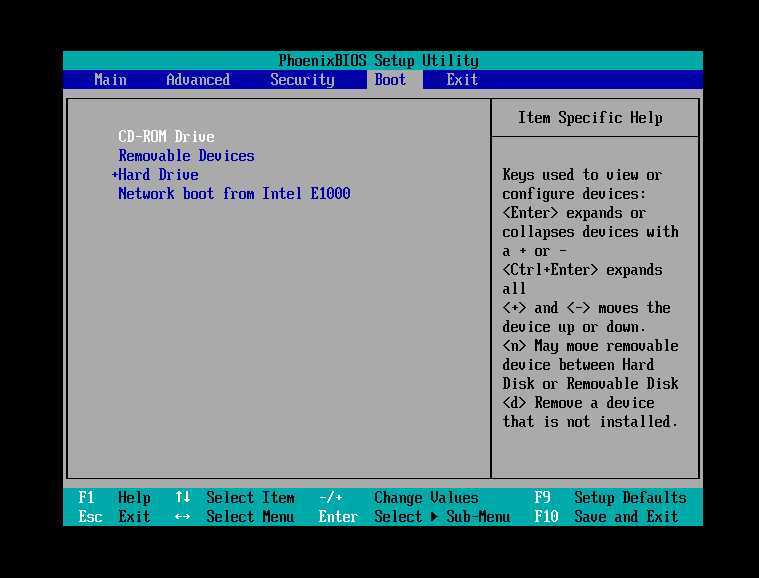Image resolution: width=759 pixels, height=578 pixels.
Task: Select the CD-ROM Drive boot entry
Action: coord(166,137)
